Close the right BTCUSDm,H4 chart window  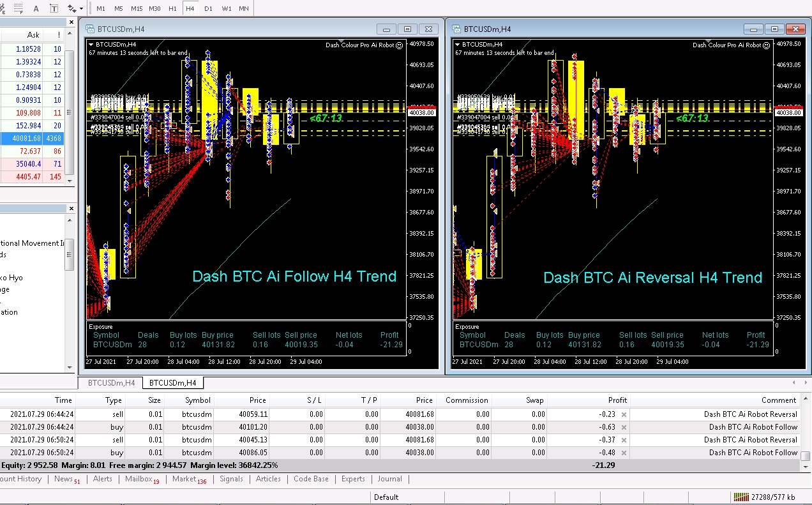[795, 29]
